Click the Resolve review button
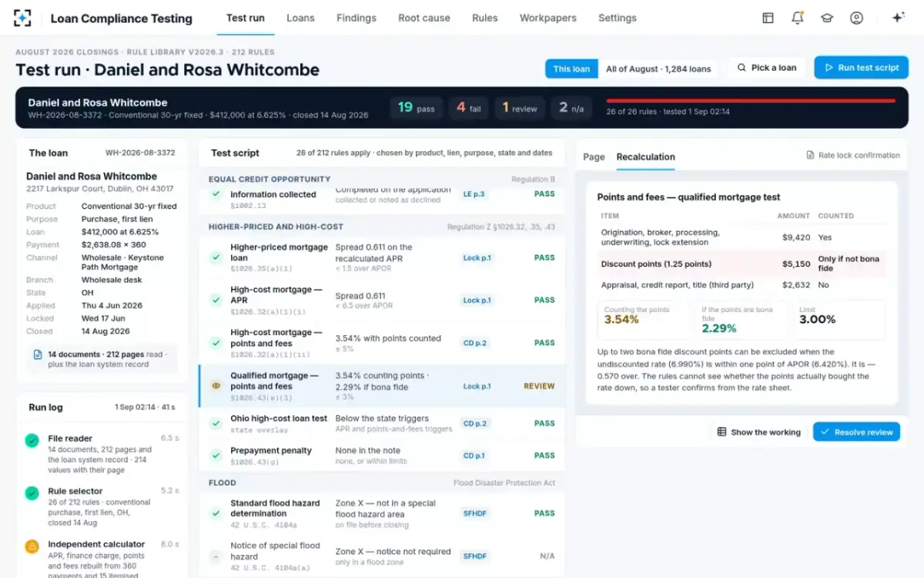The width and height of the screenshot is (924, 578). click(x=856, y=432)
